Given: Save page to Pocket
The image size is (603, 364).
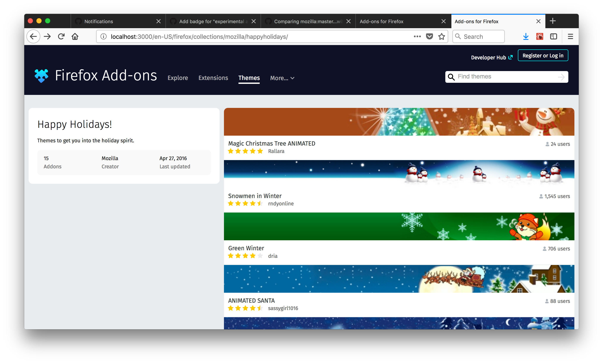Looking at the screenshot, I should (429, 36).
